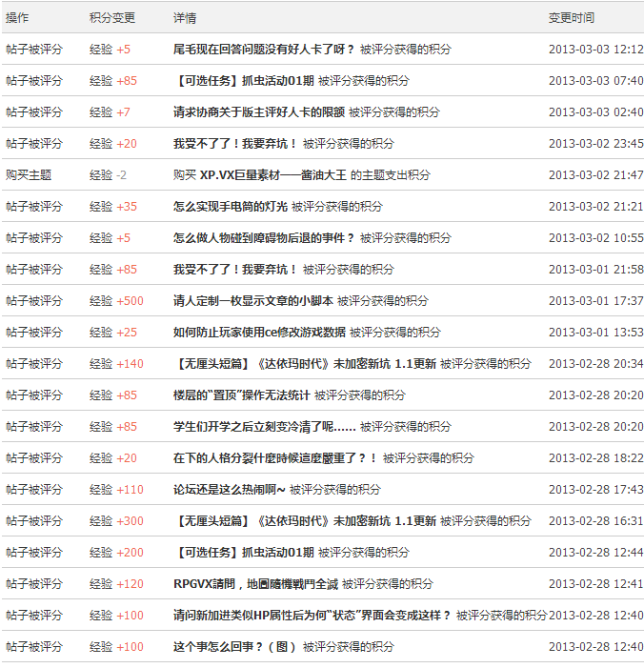Click the timestamp 2013-02-28 12:41
The height and width of the screenshot is (668, 644).
click(595, 584)
